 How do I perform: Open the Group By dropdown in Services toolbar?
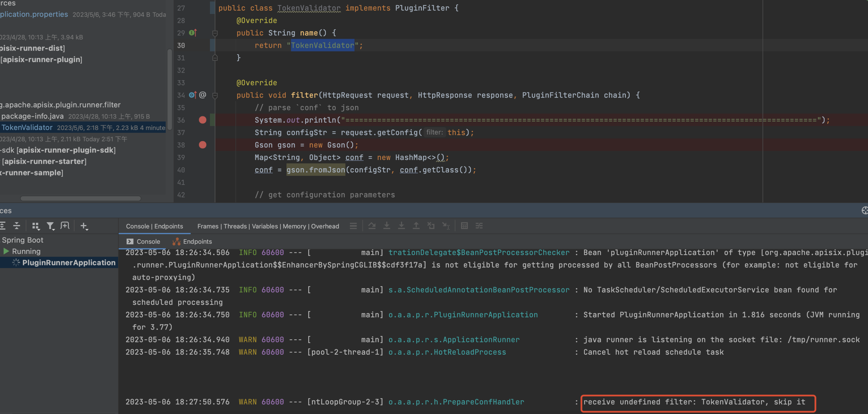click(35, 226)
